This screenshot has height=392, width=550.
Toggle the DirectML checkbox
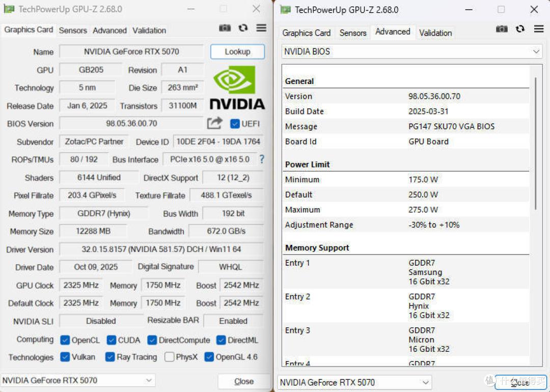tap(221, 340)
